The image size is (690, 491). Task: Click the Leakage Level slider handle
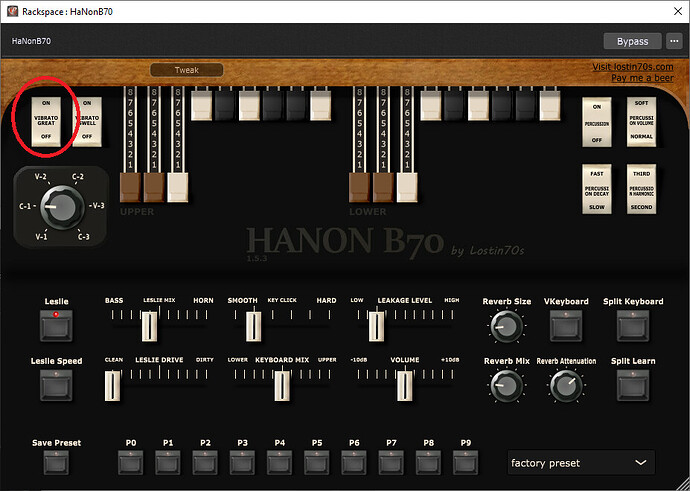point(376,326)
